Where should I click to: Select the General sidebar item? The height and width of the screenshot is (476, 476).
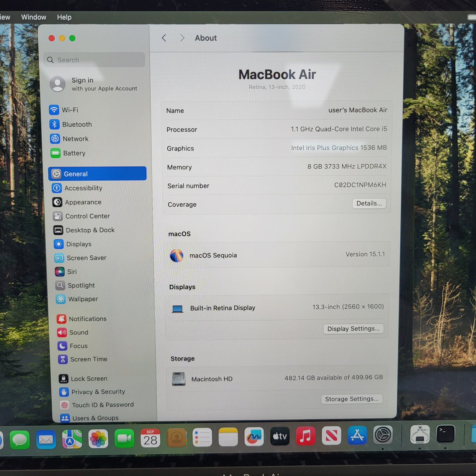(98, 174)
